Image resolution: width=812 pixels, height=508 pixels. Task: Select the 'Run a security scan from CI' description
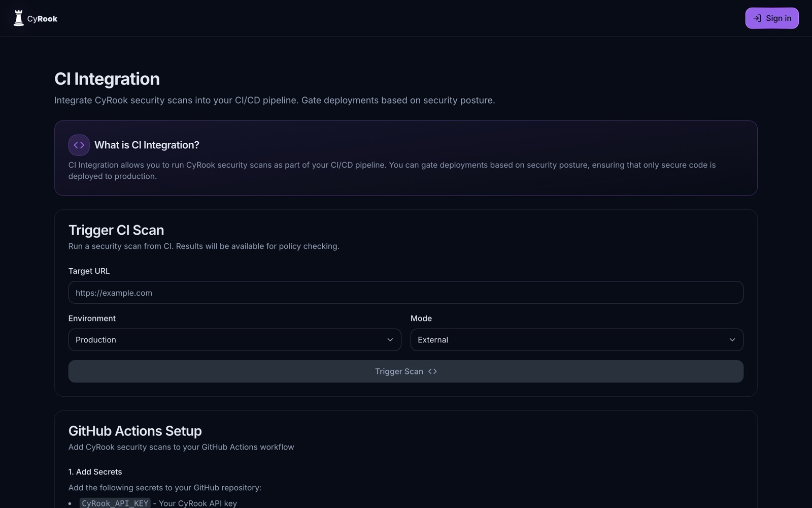point(204,246)
